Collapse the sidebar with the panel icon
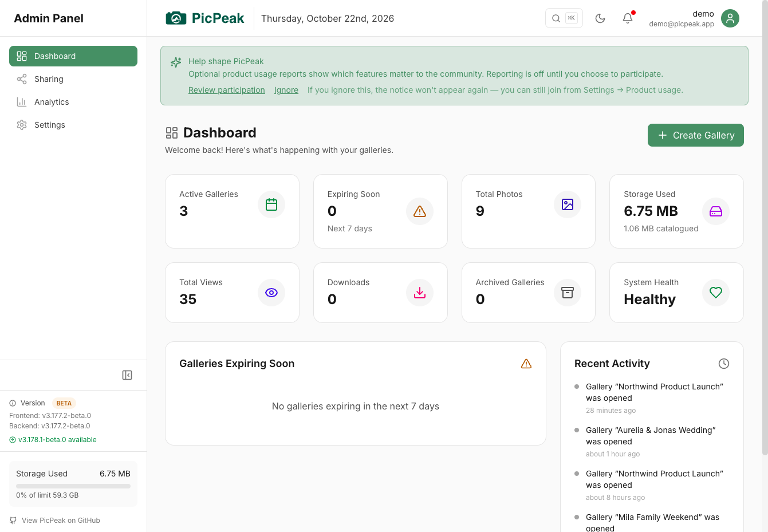The height and width of the screenshot is (532, 768). pos(127,375)
